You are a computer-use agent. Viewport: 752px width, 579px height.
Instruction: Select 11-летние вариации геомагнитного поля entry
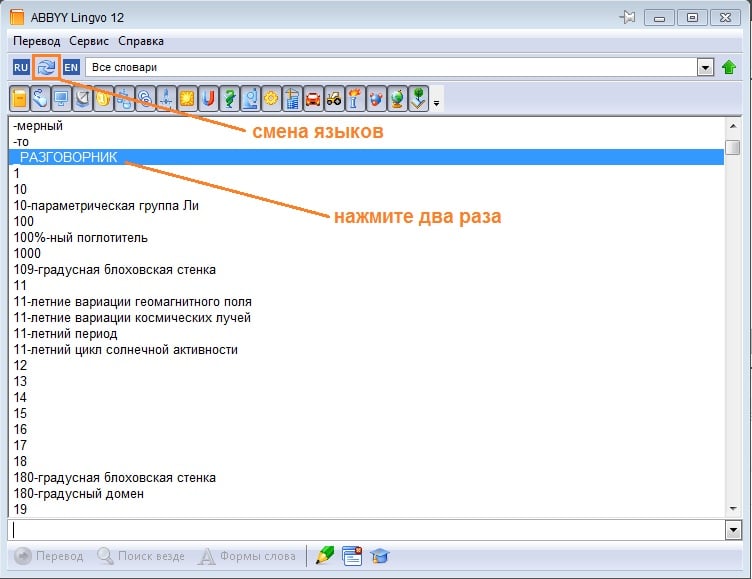coord(366,302)
